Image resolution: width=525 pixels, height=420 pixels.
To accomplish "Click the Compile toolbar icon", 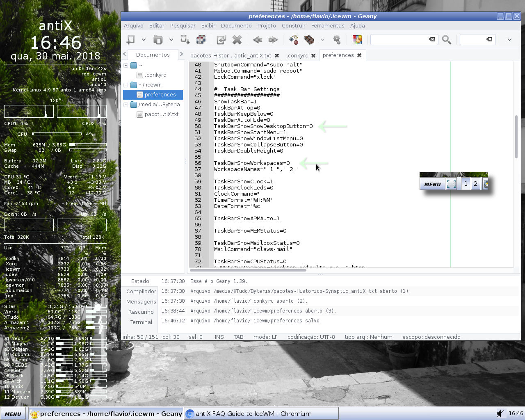I will [294, 40].
